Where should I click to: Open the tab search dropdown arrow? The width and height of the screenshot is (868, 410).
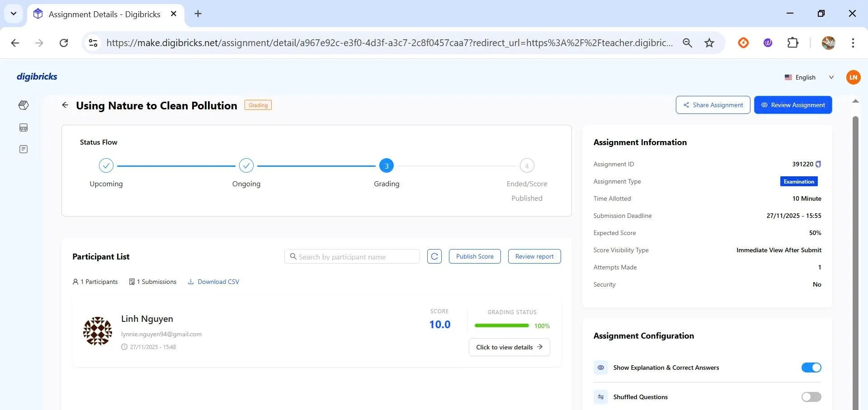click(x=14, y=14)
